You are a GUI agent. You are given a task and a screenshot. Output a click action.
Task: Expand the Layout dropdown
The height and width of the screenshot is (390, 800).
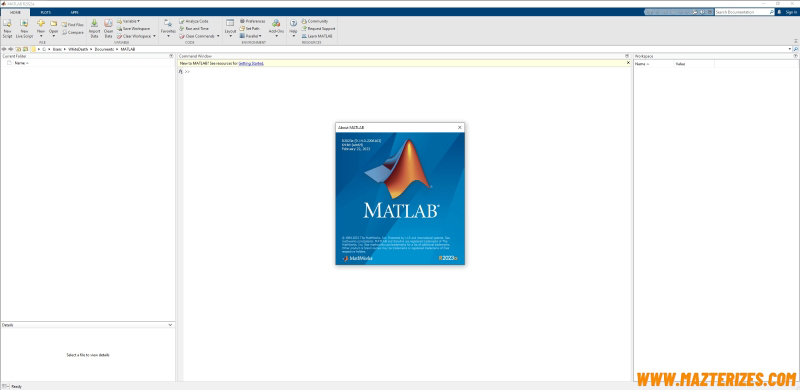point(230,36)
